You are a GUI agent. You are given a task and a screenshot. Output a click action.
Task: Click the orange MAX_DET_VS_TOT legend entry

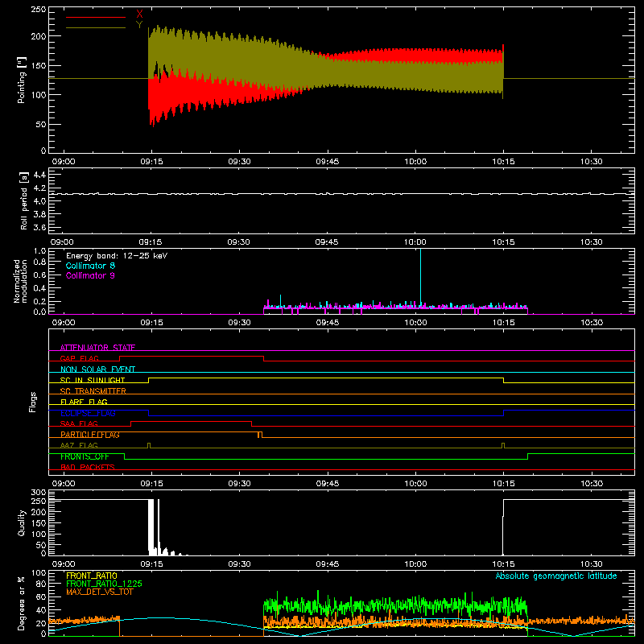pyautogui.click(x=100, y=592)
